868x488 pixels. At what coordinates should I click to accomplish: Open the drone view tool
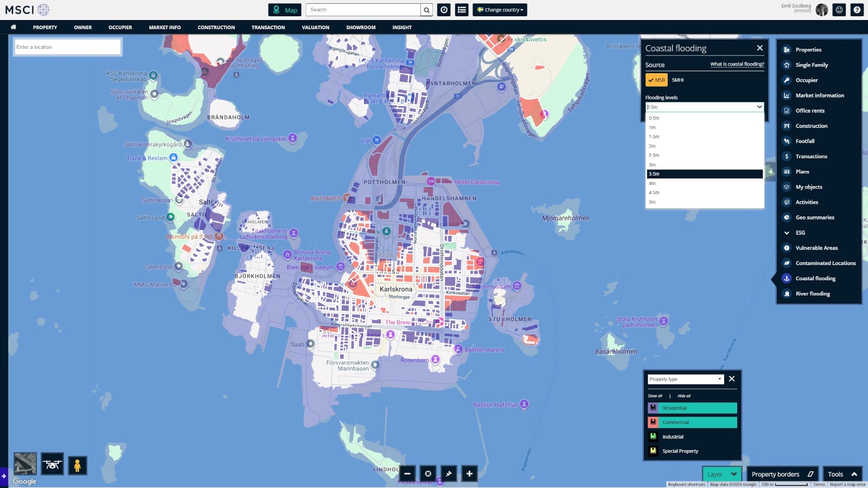pos(52,465)
